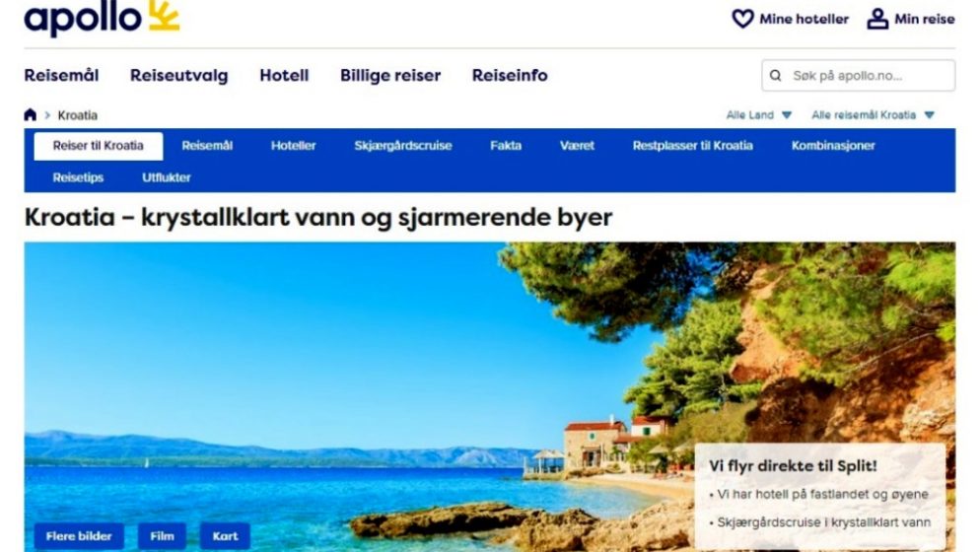This screenshot has width=980, height=552.
Task: Click the Kroatia breadcrumb link
Action: point(78,115)
